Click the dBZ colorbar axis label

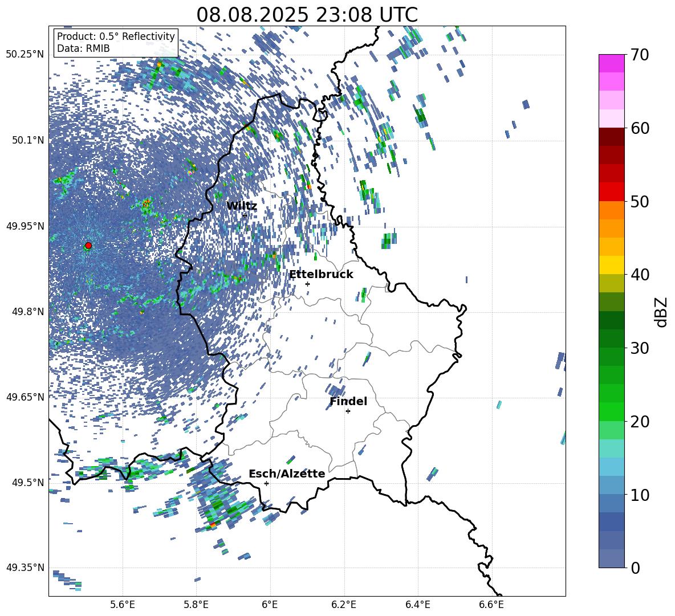(x=662, y=312)
